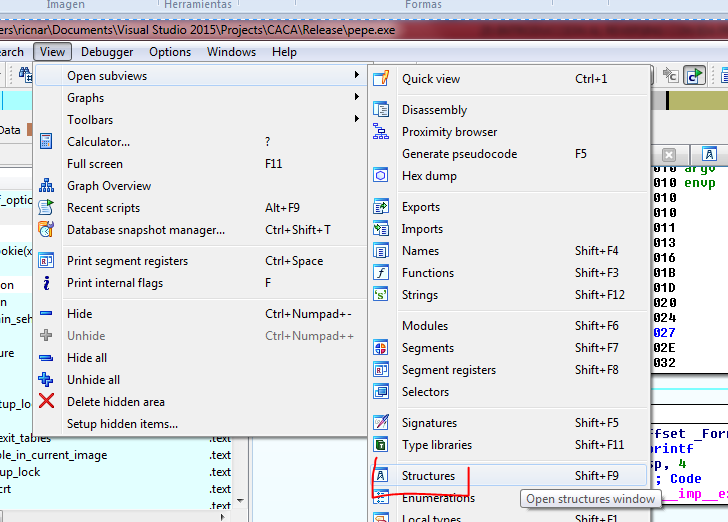This screenshot has height=522, width=728.
Task: Open Graph Overview via its icon
Action: coord(46,186)
